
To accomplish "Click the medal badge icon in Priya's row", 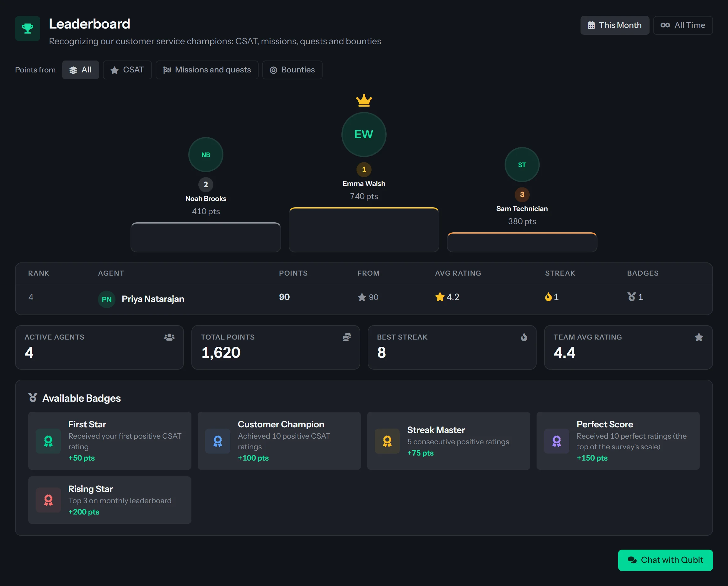I will [631, 297].
